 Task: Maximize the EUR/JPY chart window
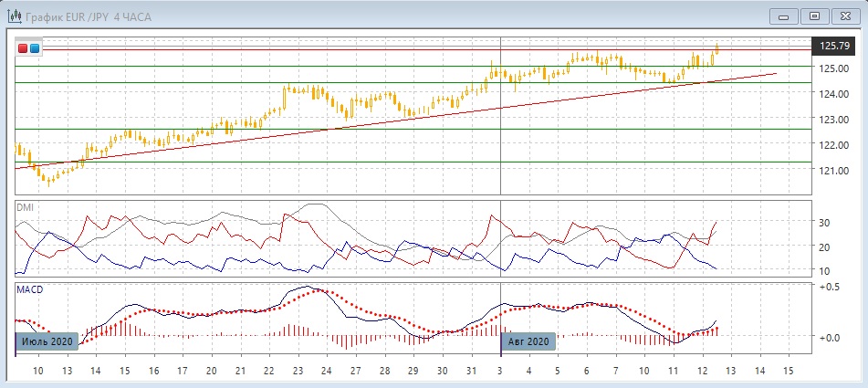[814, 15]
